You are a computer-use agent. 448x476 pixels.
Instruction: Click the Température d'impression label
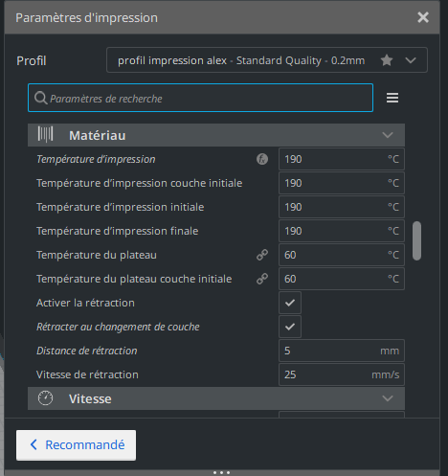tap(96, 159)
